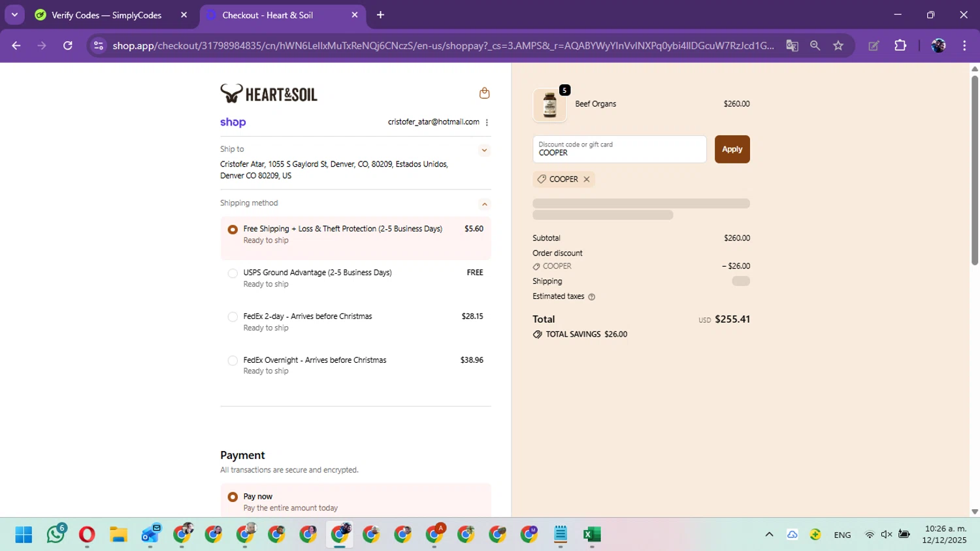Open WhatsApp from the taskbar
The image size is (980, 551).
pos(56,535)
